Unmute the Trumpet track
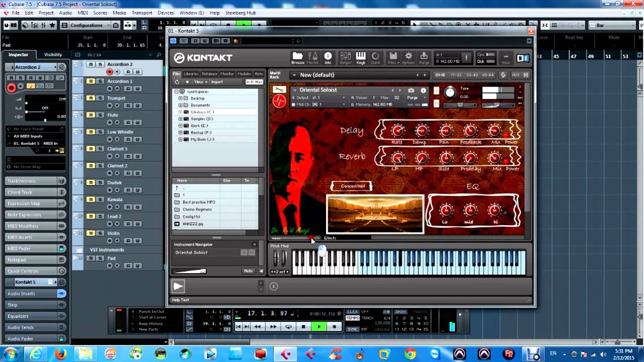 [91, 98]
